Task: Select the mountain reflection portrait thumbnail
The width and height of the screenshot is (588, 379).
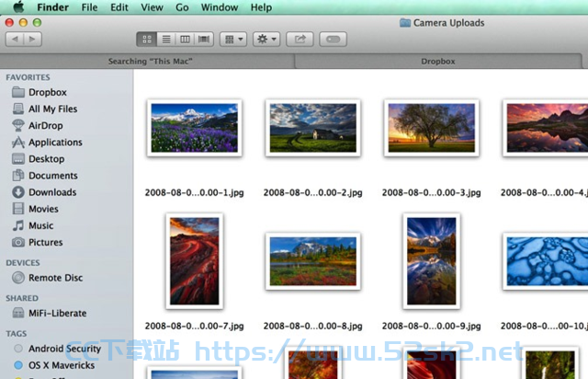Action: [431, 261]
